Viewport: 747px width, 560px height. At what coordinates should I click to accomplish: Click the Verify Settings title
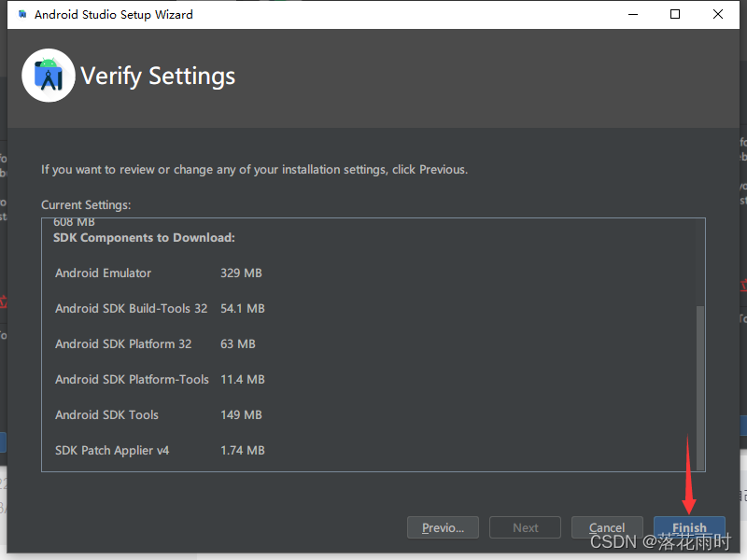158,77
